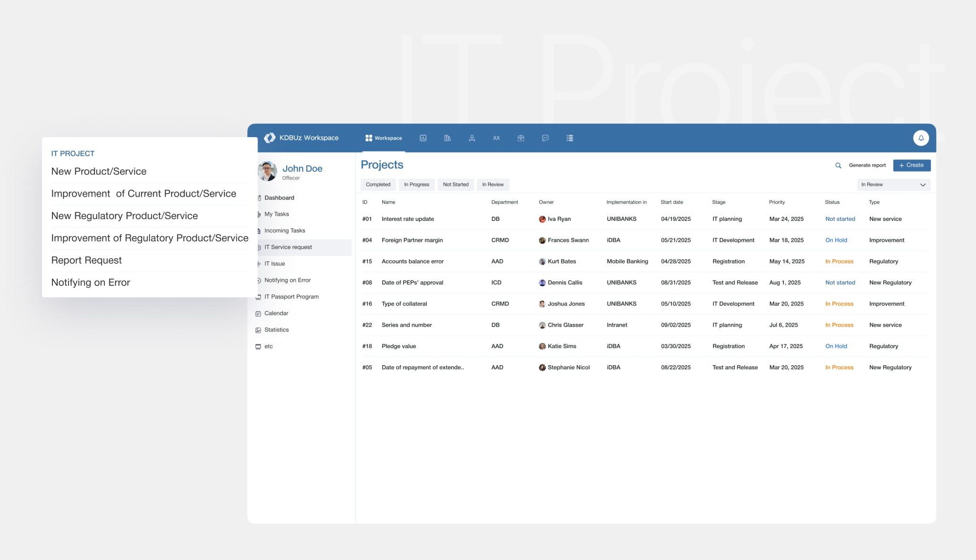Choose New Regulatory Product/Service option

point(124,216)
